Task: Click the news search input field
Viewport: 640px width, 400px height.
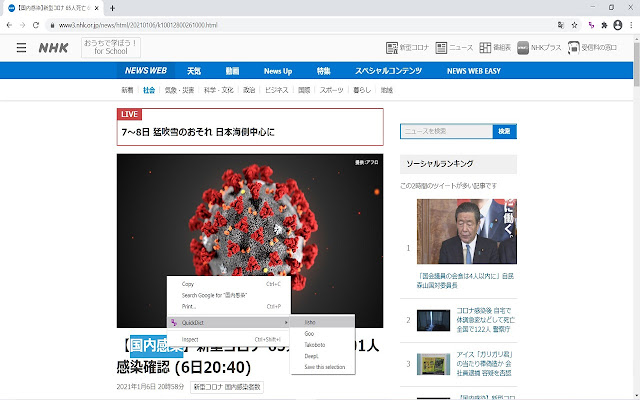Action: pos(447,131)
